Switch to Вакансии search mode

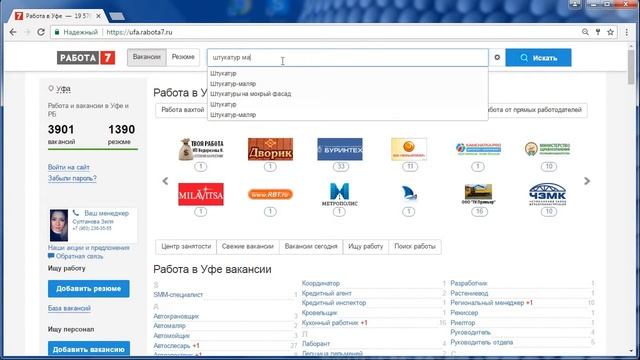[147, 57]
